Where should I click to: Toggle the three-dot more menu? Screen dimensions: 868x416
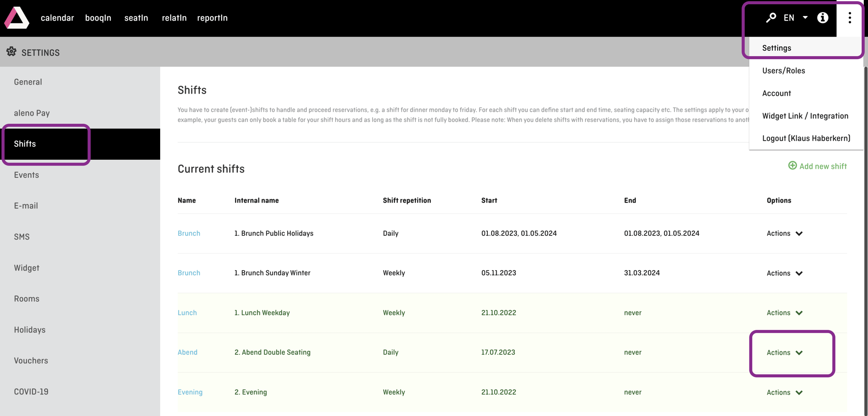tap(849, 18)
